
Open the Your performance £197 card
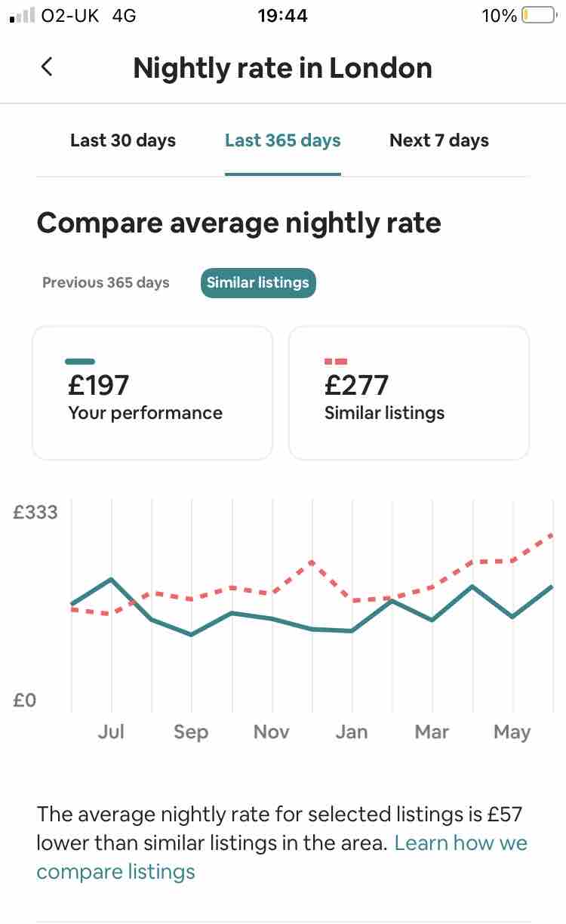pyautogui.click(x=152, y=393)
